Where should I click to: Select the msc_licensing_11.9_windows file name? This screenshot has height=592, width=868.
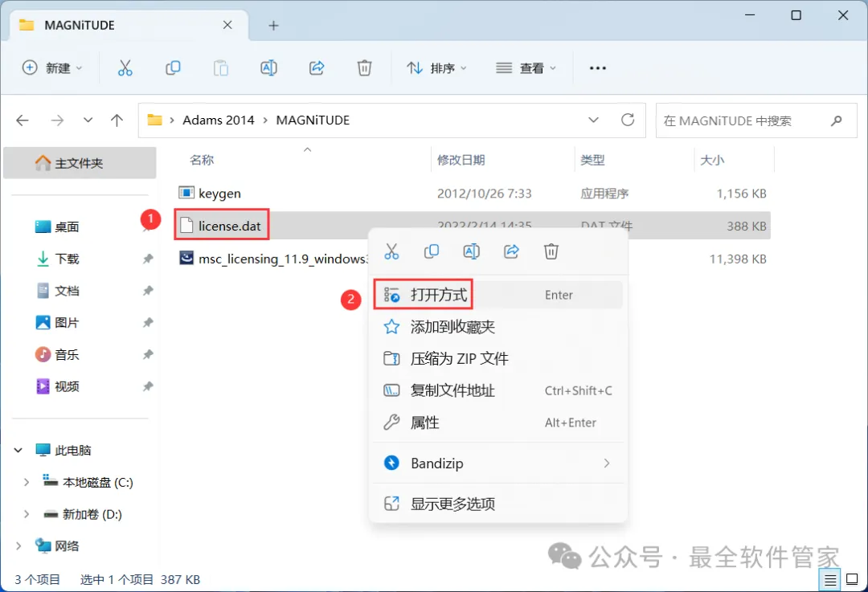click(283, 259)
